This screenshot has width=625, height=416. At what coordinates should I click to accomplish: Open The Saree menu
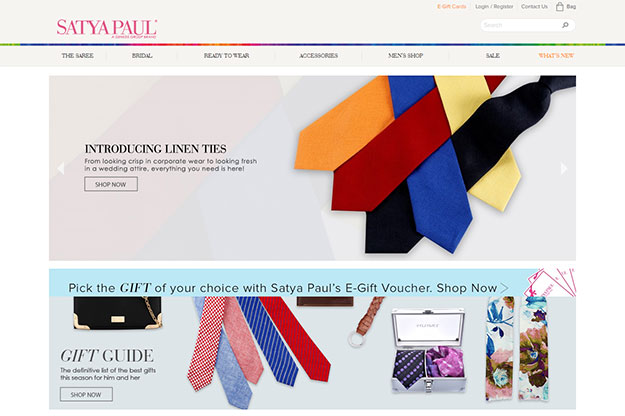click(78, 56)
